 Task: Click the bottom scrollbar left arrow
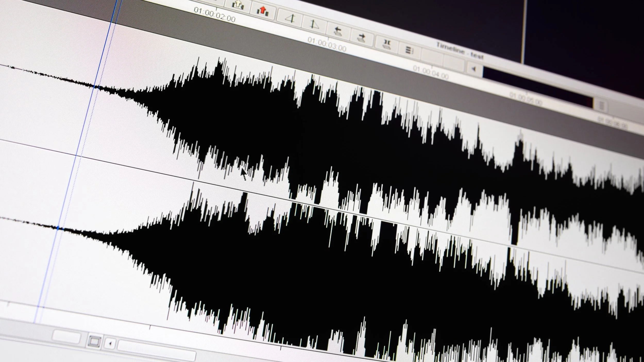tap(110, 343)
